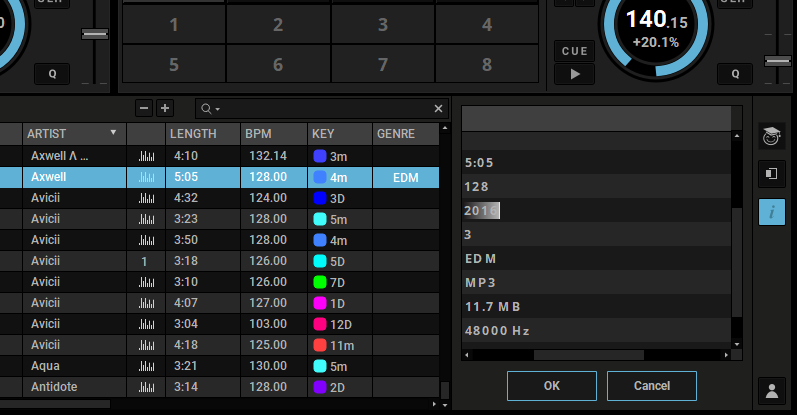Click hot cue pad 4
797x415 pixels.
click(x=487, y=24)
